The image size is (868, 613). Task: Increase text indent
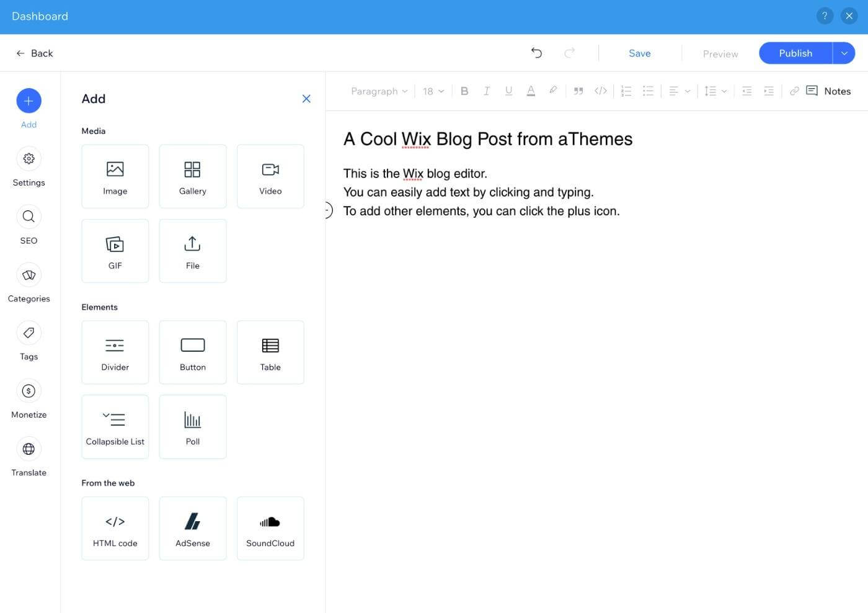click(769, 91)
